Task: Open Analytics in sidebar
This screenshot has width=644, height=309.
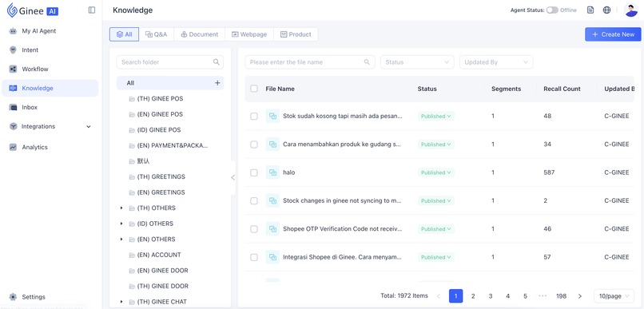Action: (50, 147)
